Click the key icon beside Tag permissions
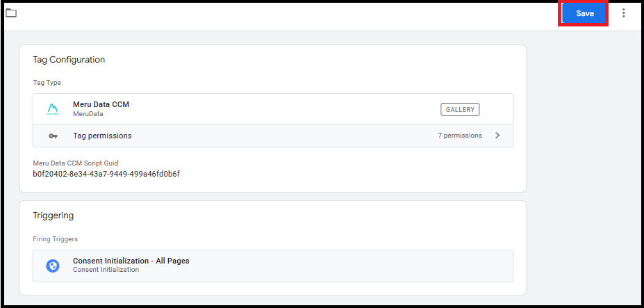 [53, 136]
